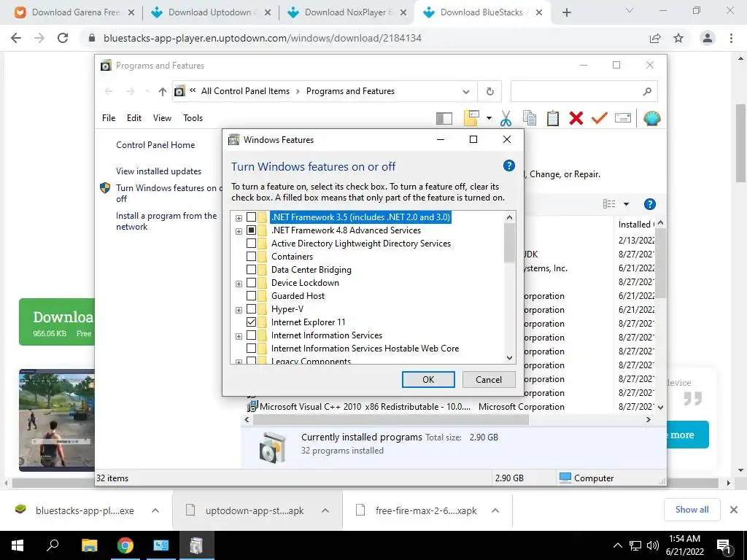Enable the Containers feature checkbox
Screen dimensions: 747x560
click(251, 257)
